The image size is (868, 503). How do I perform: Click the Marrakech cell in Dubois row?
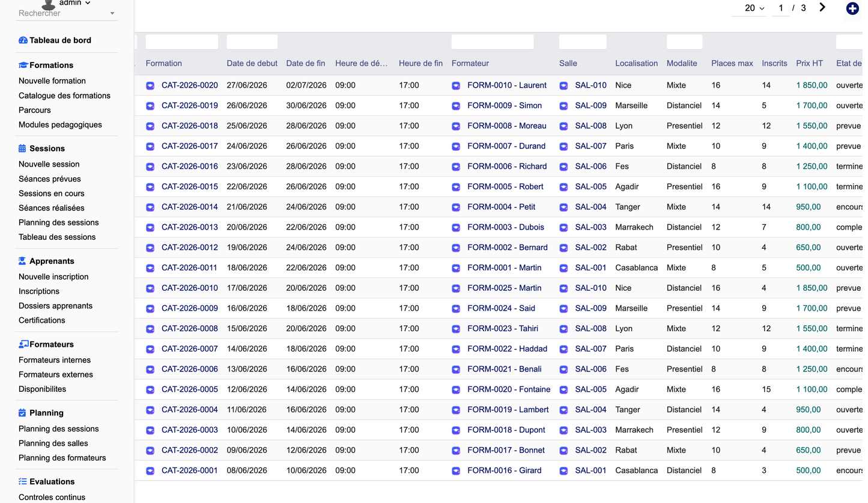pos(634,227)
